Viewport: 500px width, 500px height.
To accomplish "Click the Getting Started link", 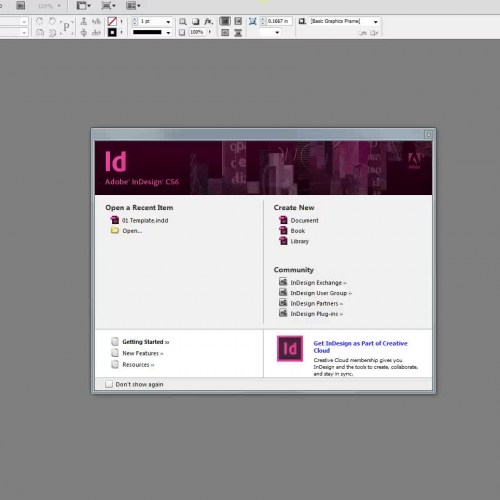I will click(146, 342).
